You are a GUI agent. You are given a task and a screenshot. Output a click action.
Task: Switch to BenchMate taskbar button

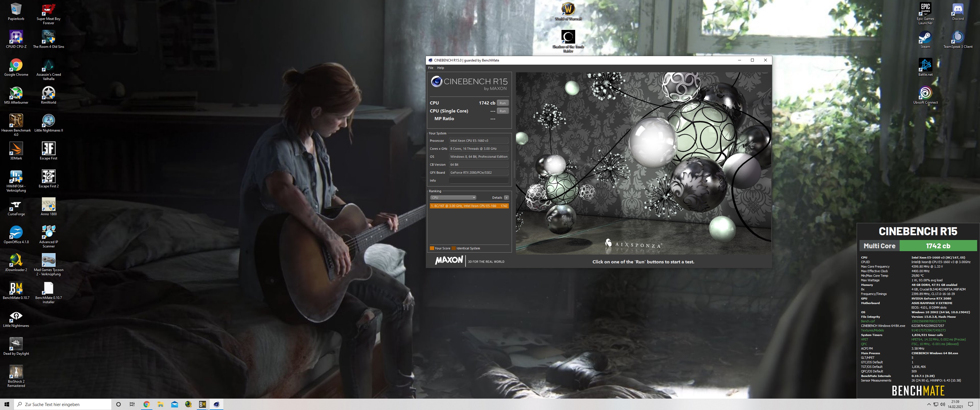(x=202, y=404)
